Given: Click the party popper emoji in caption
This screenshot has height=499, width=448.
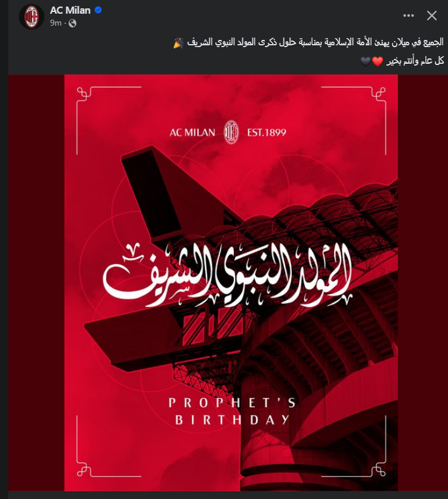Looking at the screenshot, I should [178, 43].
